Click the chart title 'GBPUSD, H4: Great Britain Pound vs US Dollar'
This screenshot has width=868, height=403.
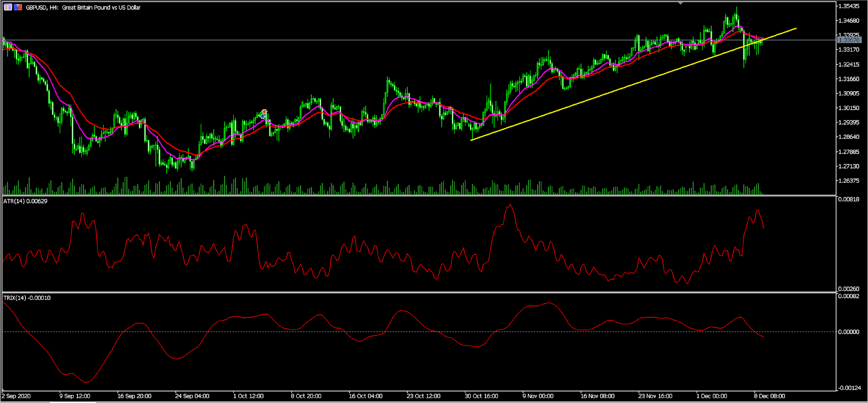83,8
